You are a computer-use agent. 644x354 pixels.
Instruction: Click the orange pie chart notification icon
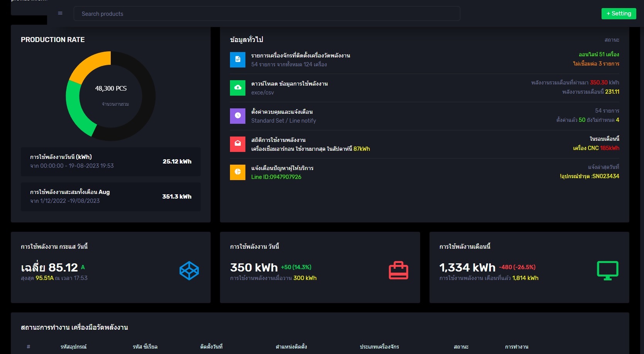[238, 172]
